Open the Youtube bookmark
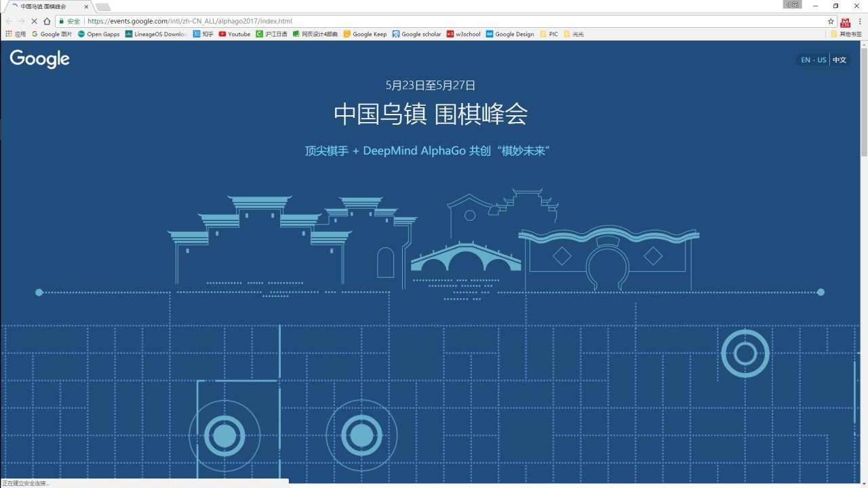The width and height of the screenshot is (868, 488). (235, 34)
